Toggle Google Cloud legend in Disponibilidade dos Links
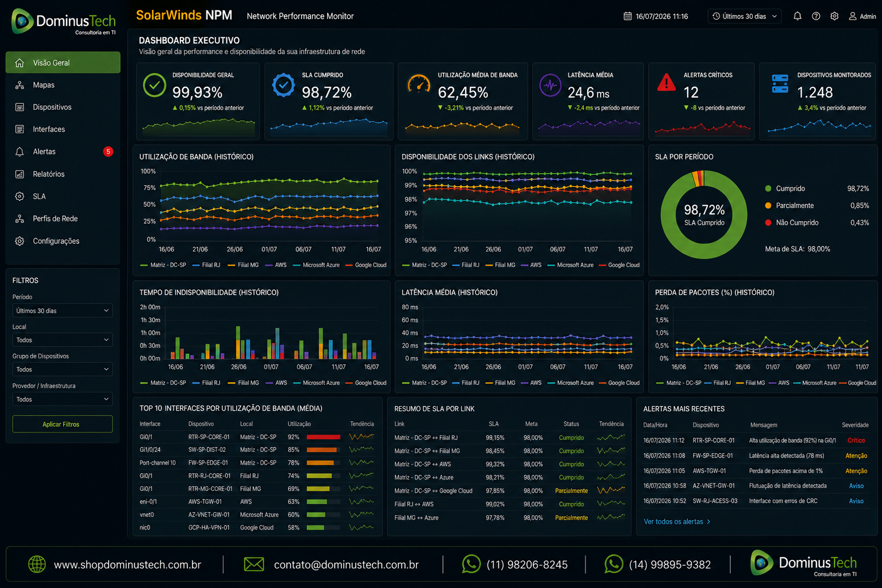This screenshot has width=882, height=588. coord(619,265)
